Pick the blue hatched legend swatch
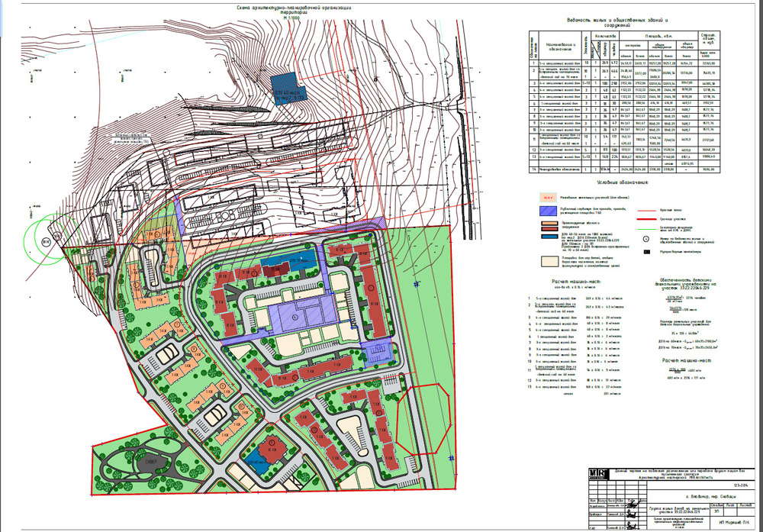The width and height of the screenshot is (763, 532). point(549,211)
